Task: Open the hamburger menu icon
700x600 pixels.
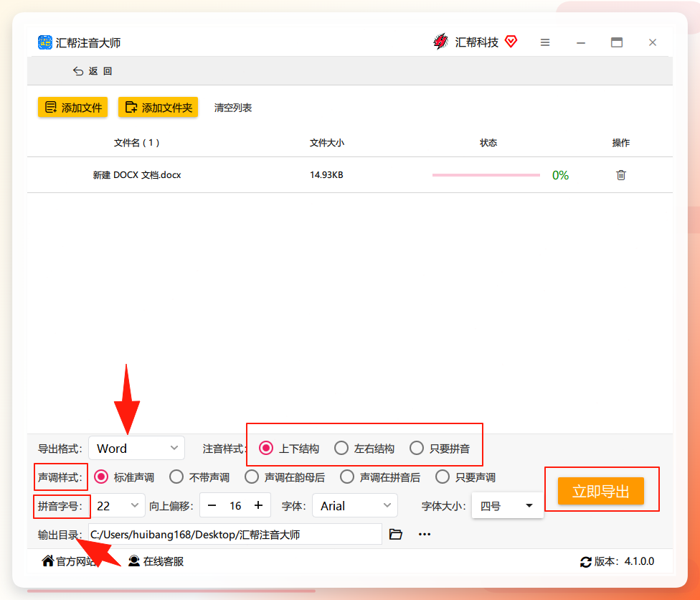Action: click(544, 42)
